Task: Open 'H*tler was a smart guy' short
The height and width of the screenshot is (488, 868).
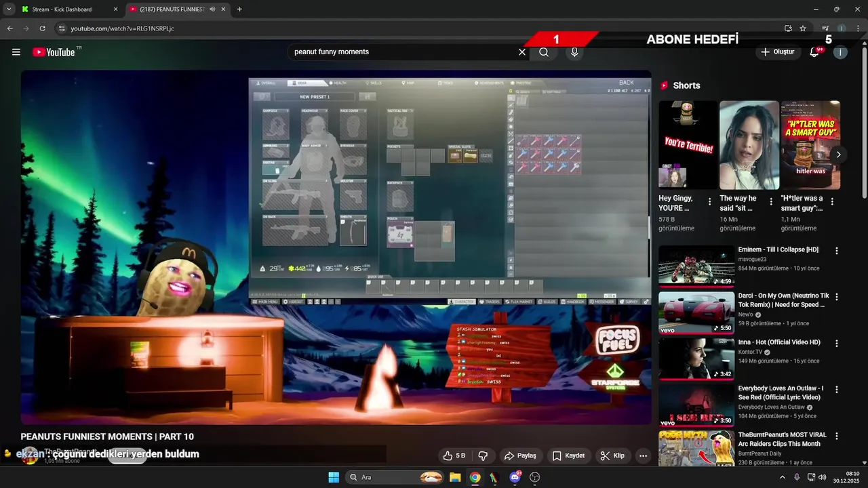Action: point(810,145)
